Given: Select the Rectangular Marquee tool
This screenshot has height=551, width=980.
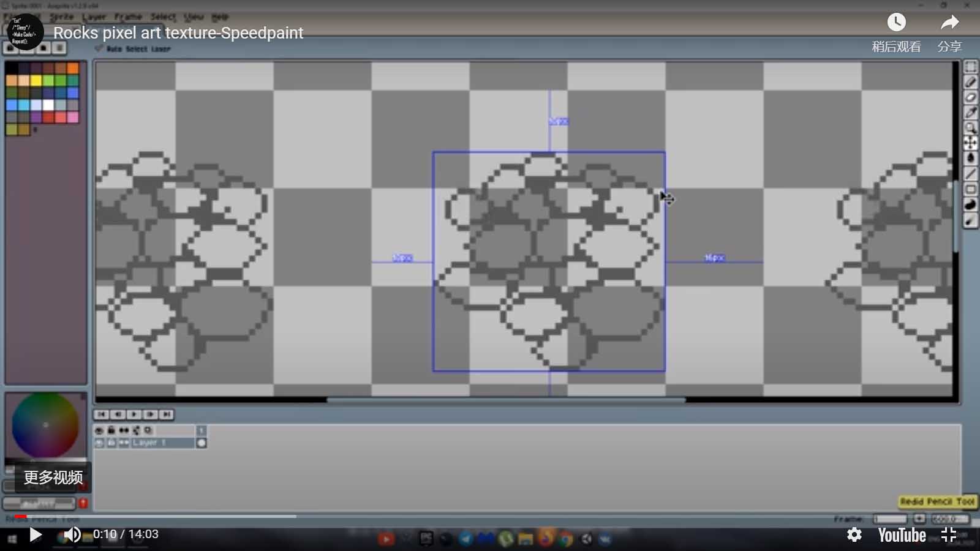Looking at the screenshot, I should pyautogui.click(x=970, y=67).
